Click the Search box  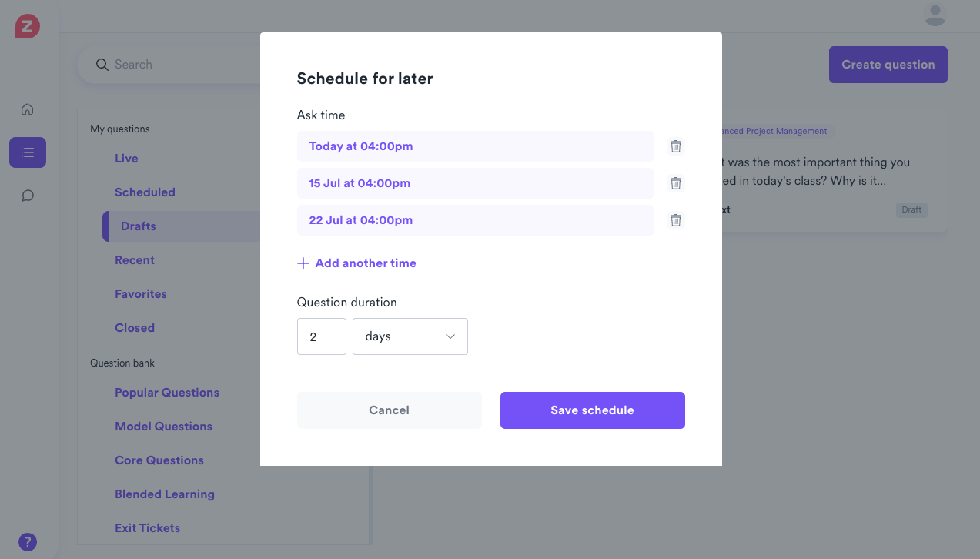[177, 65]
